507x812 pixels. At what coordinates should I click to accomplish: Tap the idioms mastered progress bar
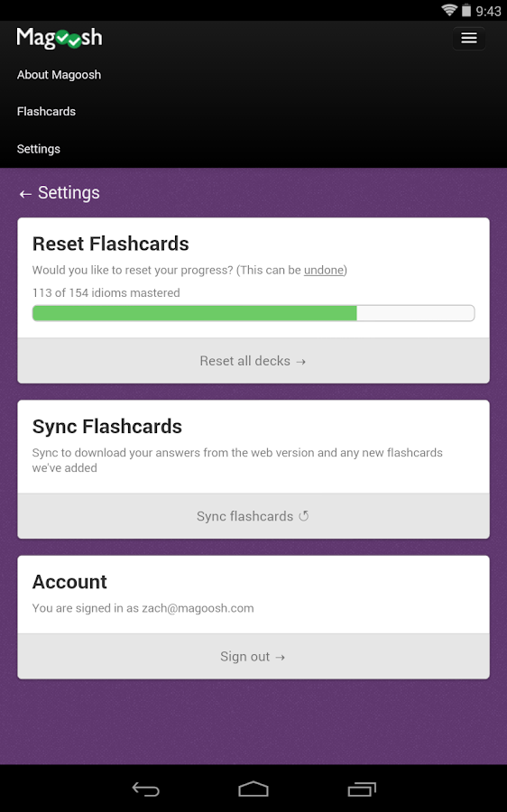click(x=253, y=313)
